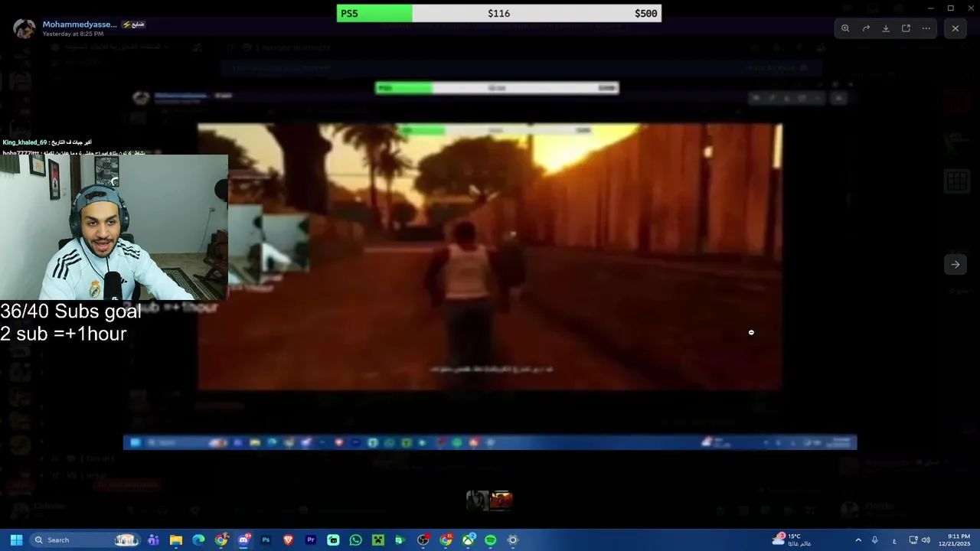Download the image from the viewer toolbar
Viewport: 980px width, 551px height.
tap(886, 28)
